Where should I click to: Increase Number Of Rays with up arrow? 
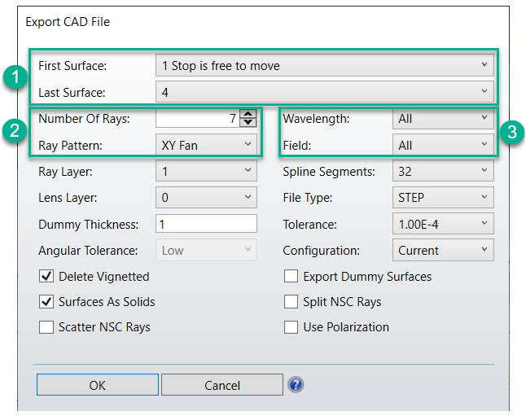tap(249, 114)
